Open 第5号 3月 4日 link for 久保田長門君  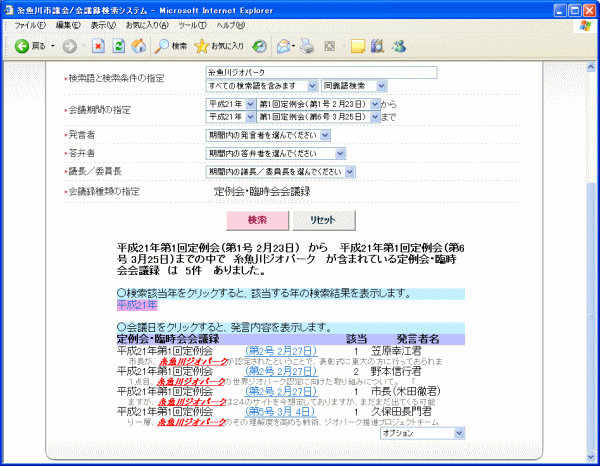[280, 412]
